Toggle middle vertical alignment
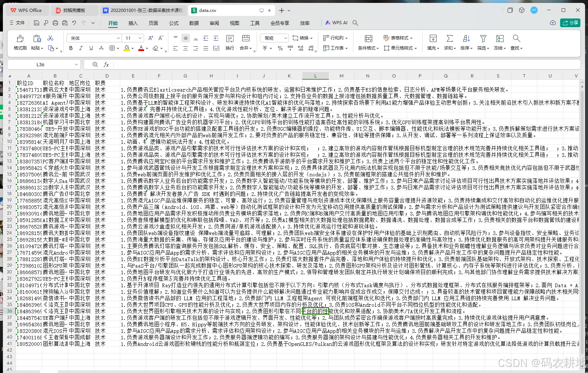The height and width of the screenshot is (373, 588). 186,38
